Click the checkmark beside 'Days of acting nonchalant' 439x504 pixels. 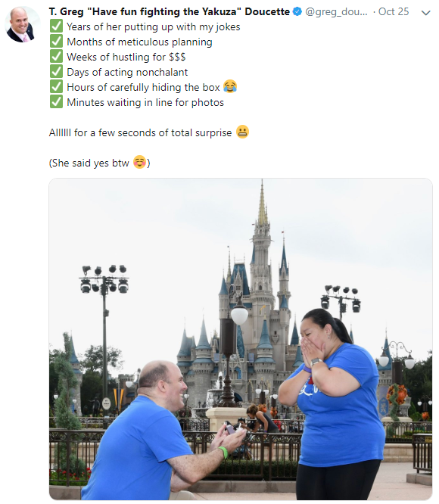click(56, 71)
